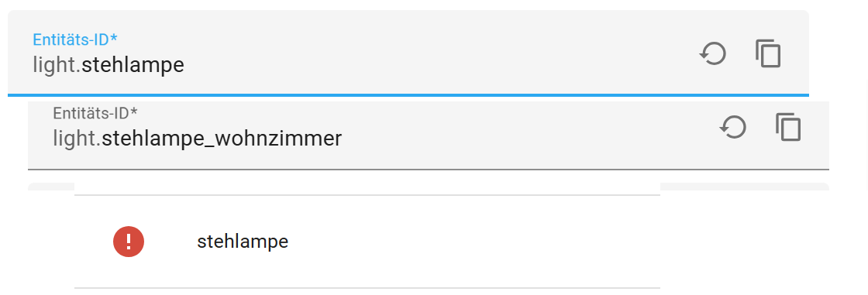Place cursor in 'stehlampe_wohnzimmer' text
Screen dimensions: 868x295
(x=222, y=139)
